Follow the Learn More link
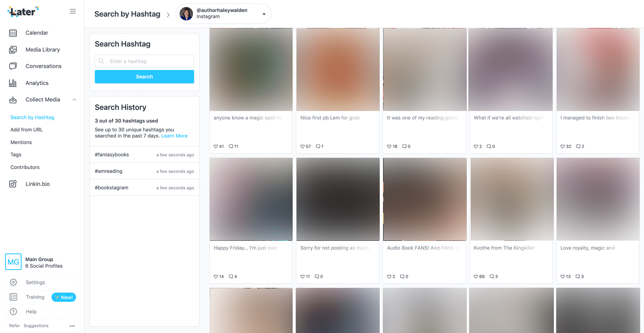This screenshot has width=644, height=333. [x=175, y=136]
